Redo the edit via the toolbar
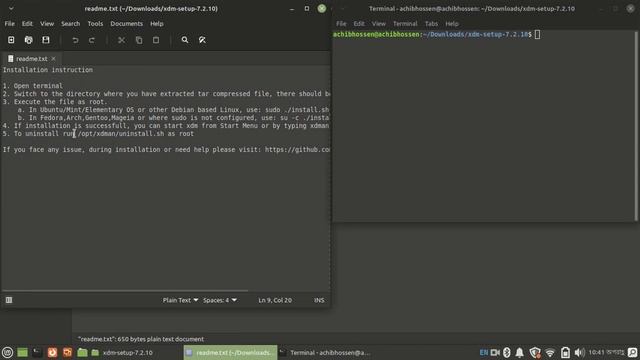640x360 pixels. pos(92,40)
